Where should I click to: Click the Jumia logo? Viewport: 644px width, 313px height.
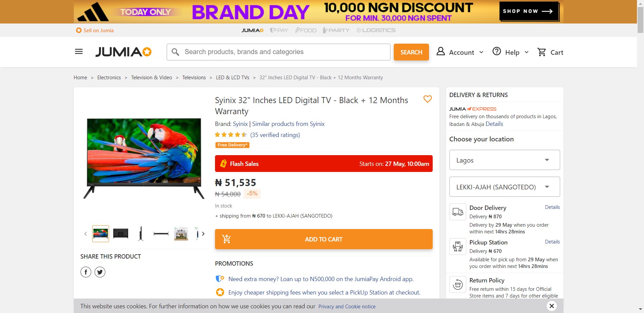[123, 52]
